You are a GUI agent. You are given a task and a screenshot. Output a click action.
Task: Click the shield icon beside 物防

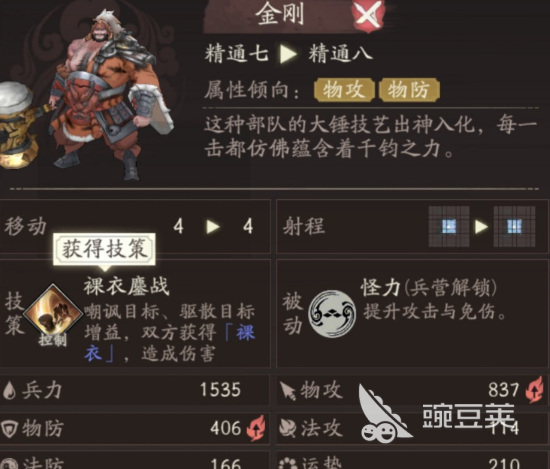tap(9, 428)
